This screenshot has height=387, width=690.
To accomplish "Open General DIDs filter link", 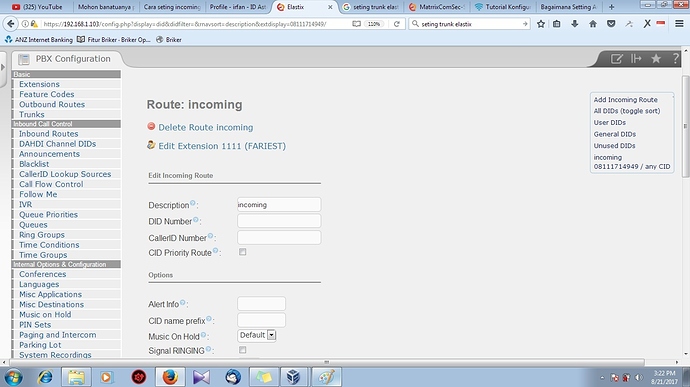I will click(x=615, y=134).
